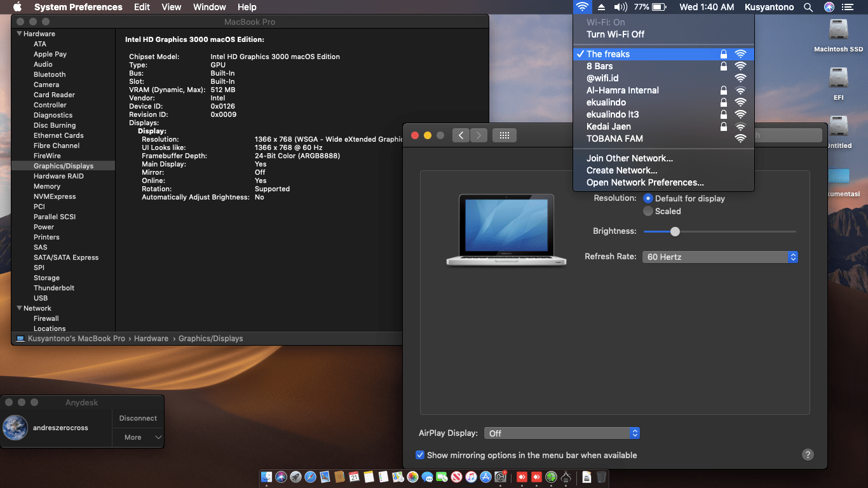Expand the More menu in Anydesk
The height and width of the screenshot is (488, 868).
click(x=139, y=437)
